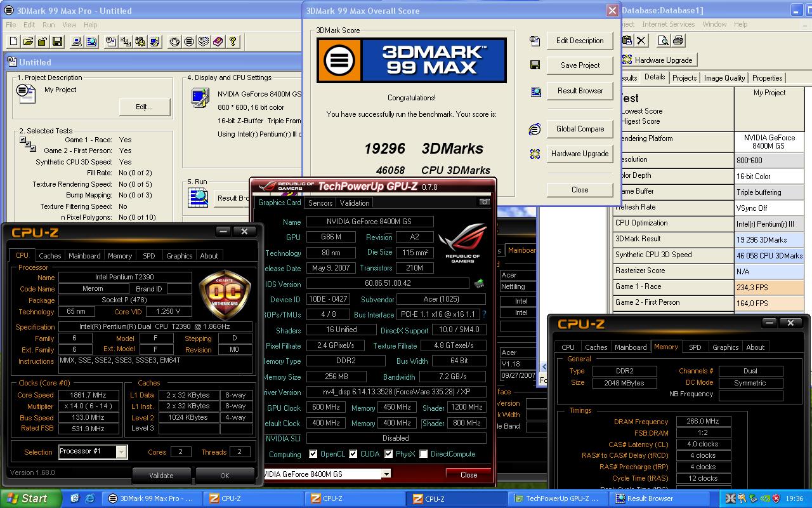Image resolution: width=812 pixels, height=508 pixels.
Task: Click the Core Speed 1861.7 MHz value
Action: tap(88, 395)
